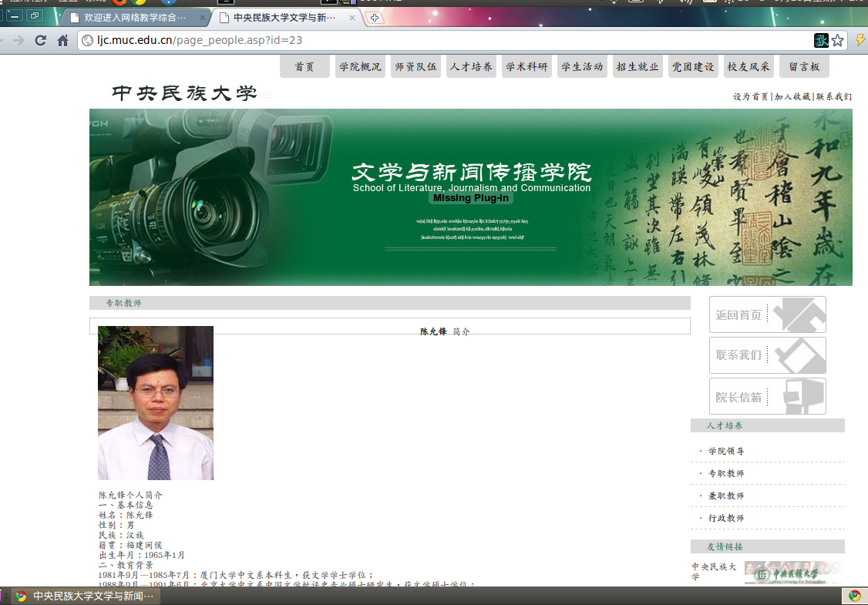Click the 陈允锋 简介 heading text

pyautogui.click(x=445, y=331)
